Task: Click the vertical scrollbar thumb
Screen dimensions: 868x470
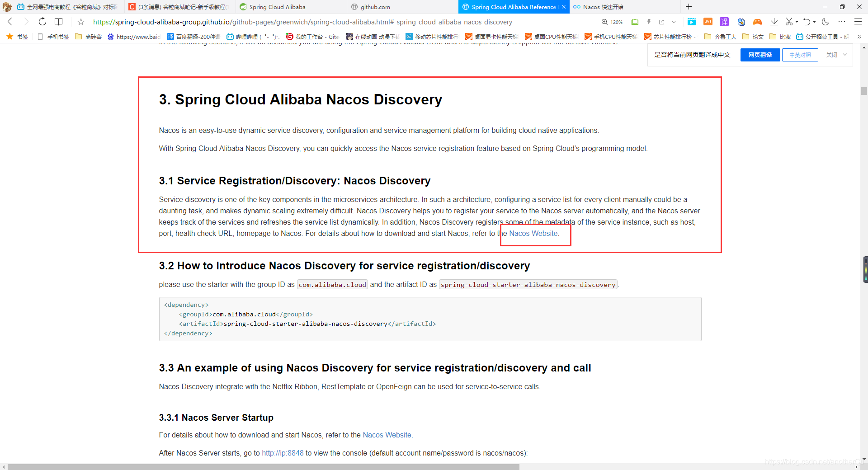Action: click(864, 91)
